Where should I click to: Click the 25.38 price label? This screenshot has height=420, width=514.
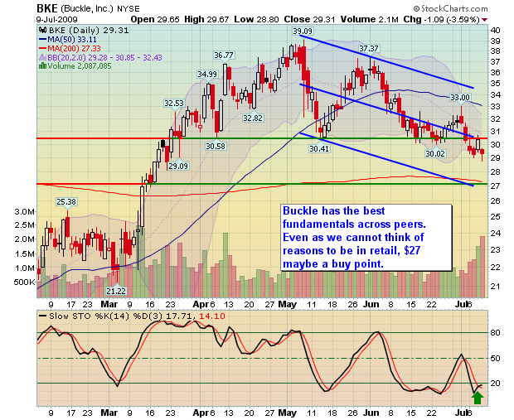point(66,202)
